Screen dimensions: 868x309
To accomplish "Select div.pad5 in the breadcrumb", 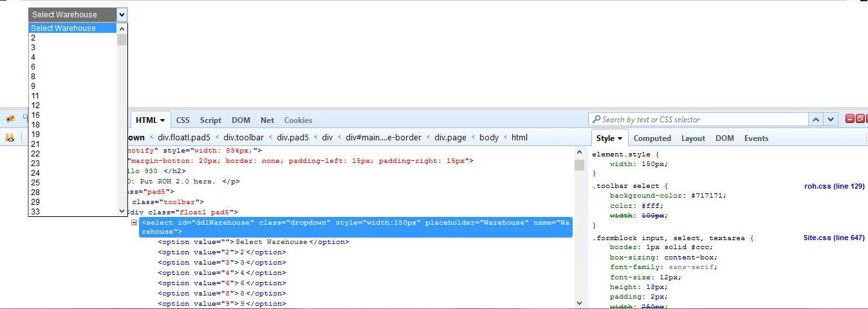I will click(293, 138).
